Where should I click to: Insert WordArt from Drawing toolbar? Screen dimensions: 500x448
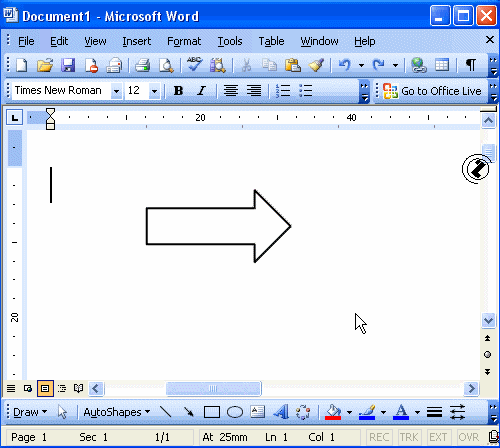point(281,412)
